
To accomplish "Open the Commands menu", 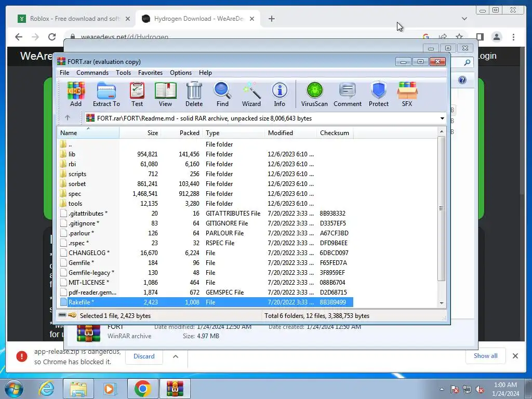I will [92, 73].
